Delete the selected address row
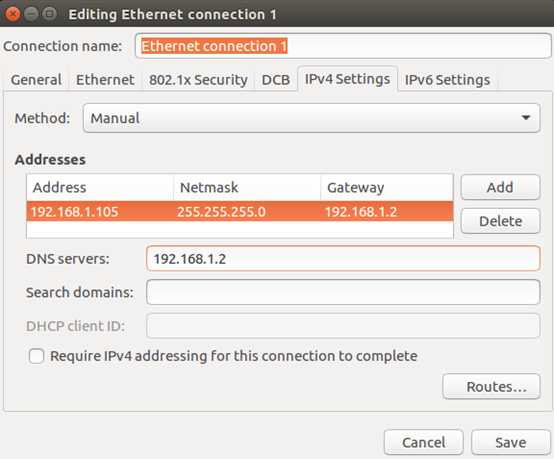The width and height of the screenshot is (554, 459). (500, 221)
